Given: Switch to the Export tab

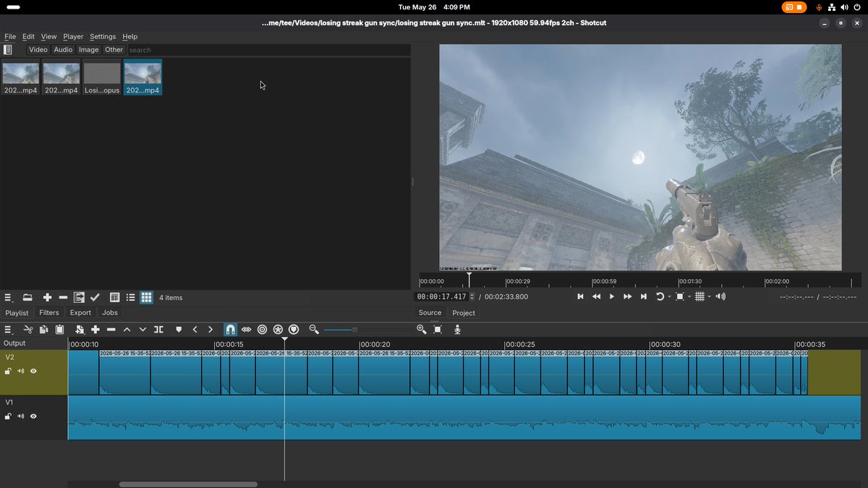Looking at the screenshot, I should (80, 312).
